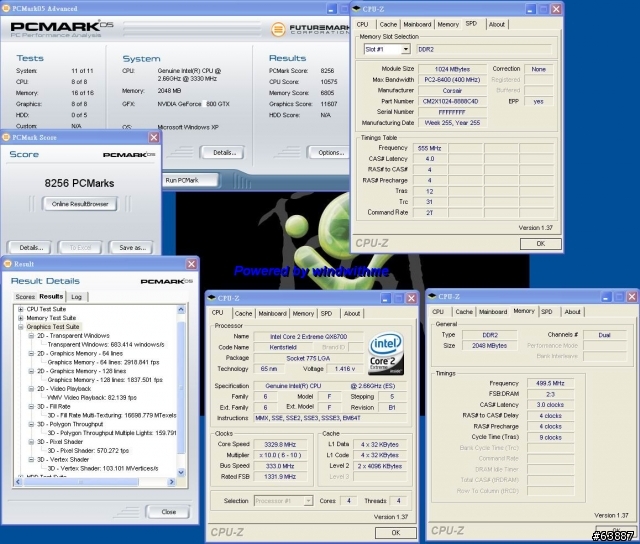This screenshot has height=544, width=640.
Task: Click Details button in PCMark Score window
Action: coord(31,247)
